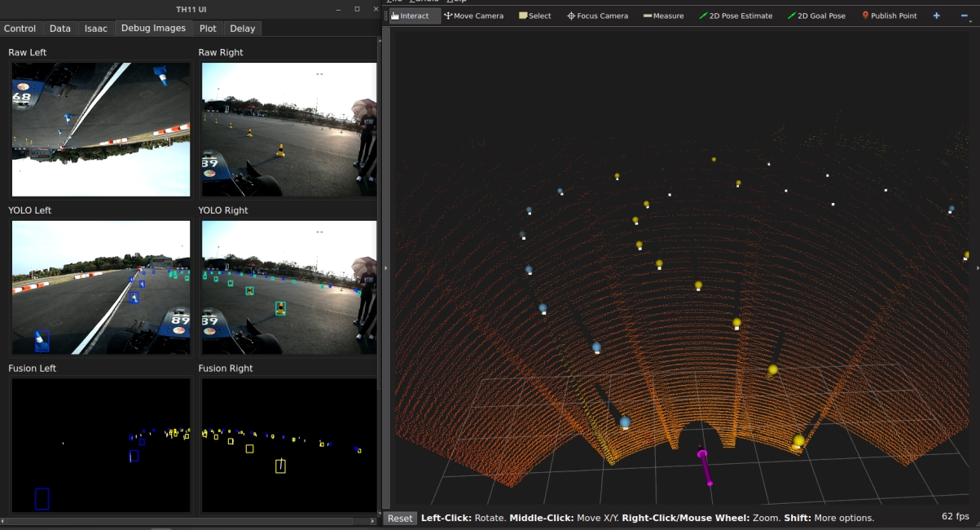This screenshot has height=530, width=980.
Task: Open the Data tab
Action: [60, 28]
